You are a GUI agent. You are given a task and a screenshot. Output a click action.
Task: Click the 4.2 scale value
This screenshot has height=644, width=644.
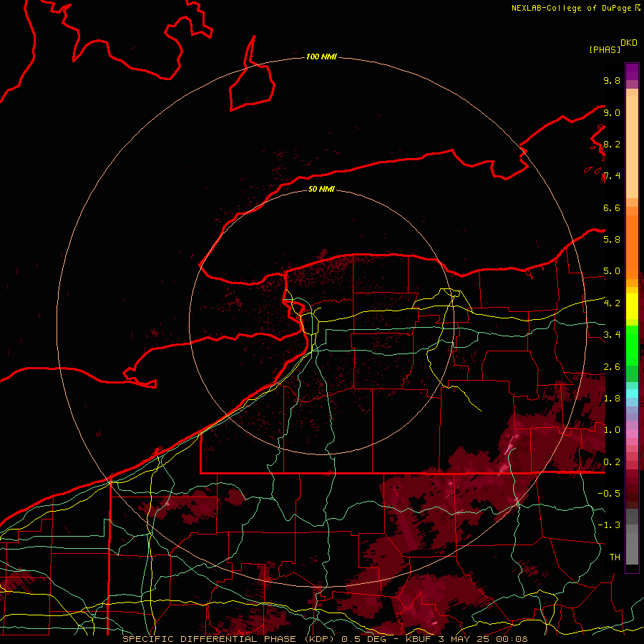(x=612, y=303)
